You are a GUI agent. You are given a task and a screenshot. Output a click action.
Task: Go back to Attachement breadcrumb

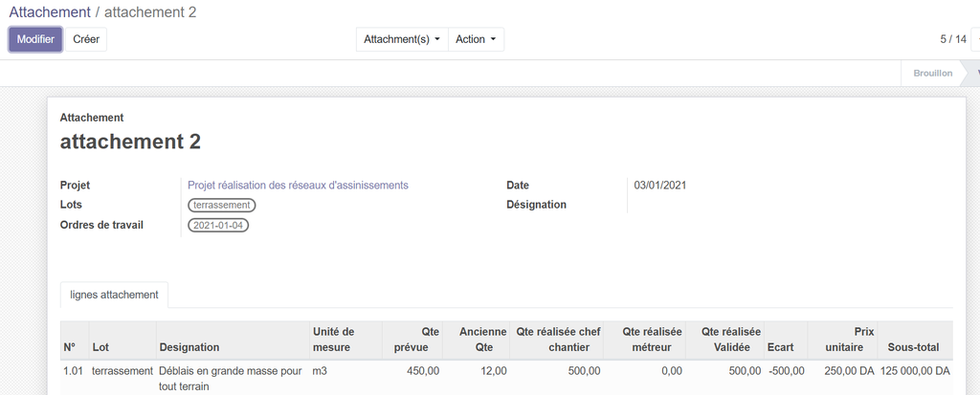(50, 12)
